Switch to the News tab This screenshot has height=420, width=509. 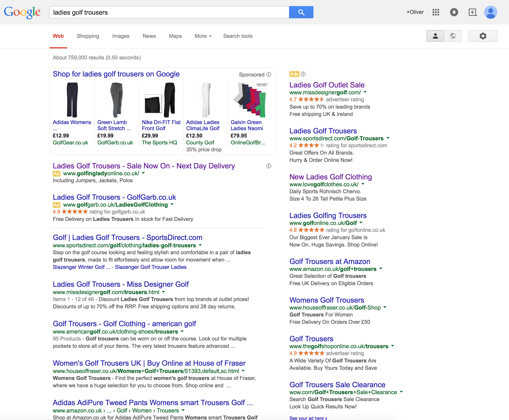149,36
